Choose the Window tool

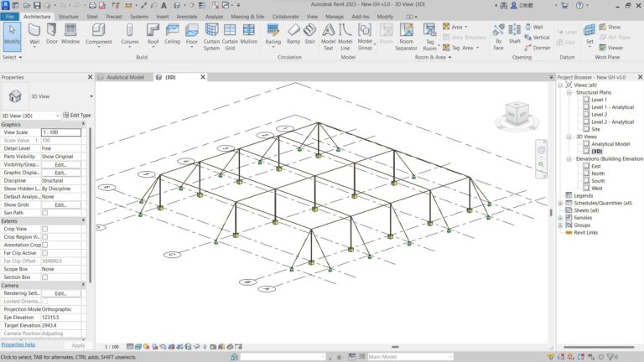click(70, 34)
